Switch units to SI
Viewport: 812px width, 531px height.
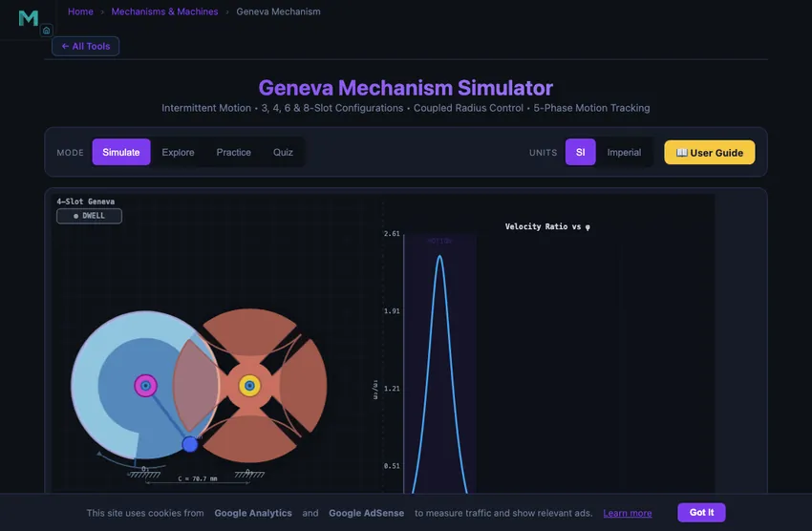[580, 152]
